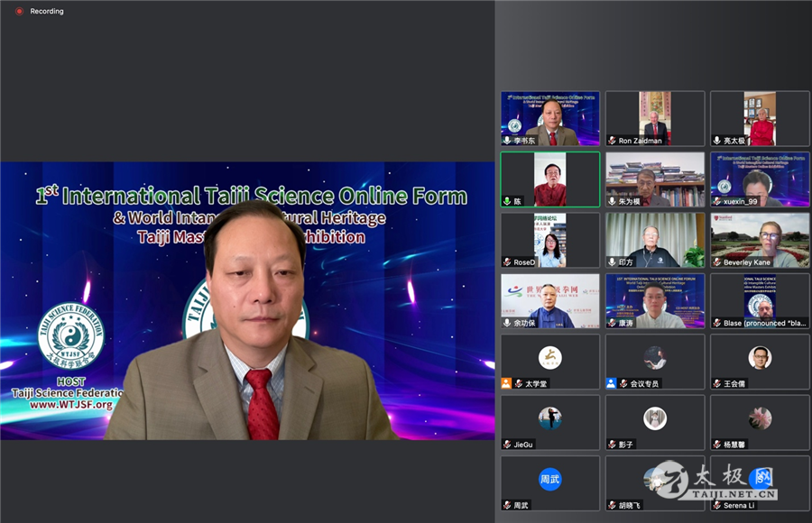Click the pink flower avatar of 杨慧馨

click(760, 417)
